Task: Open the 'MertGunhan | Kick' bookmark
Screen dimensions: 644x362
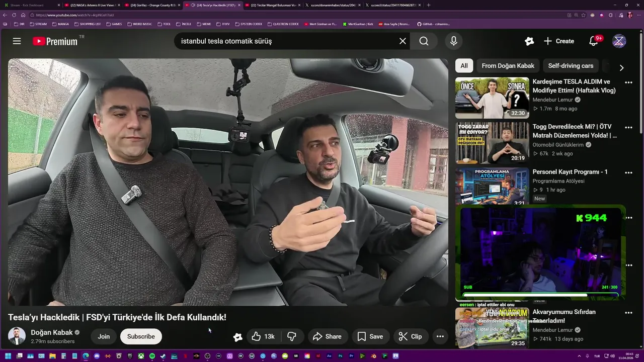Action: (x=358, y=24)
